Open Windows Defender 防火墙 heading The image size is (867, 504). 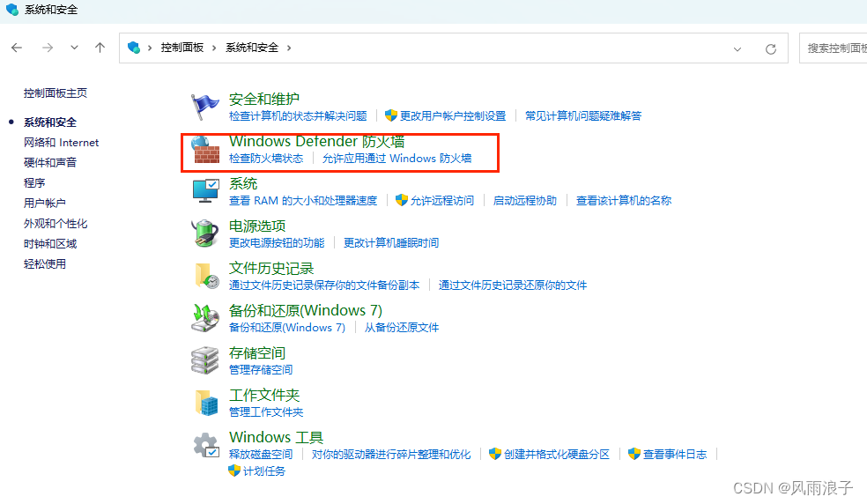click(317, 142)
